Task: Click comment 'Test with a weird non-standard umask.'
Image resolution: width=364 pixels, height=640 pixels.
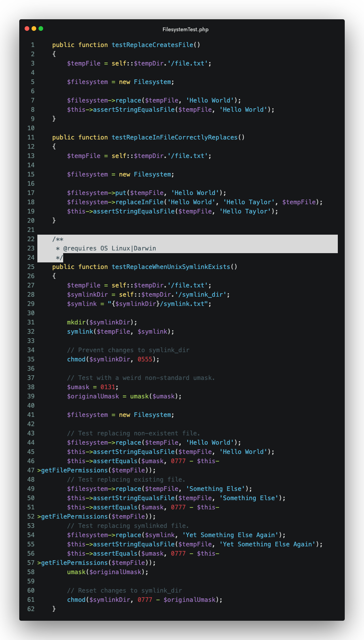Action: pos(141,378)
